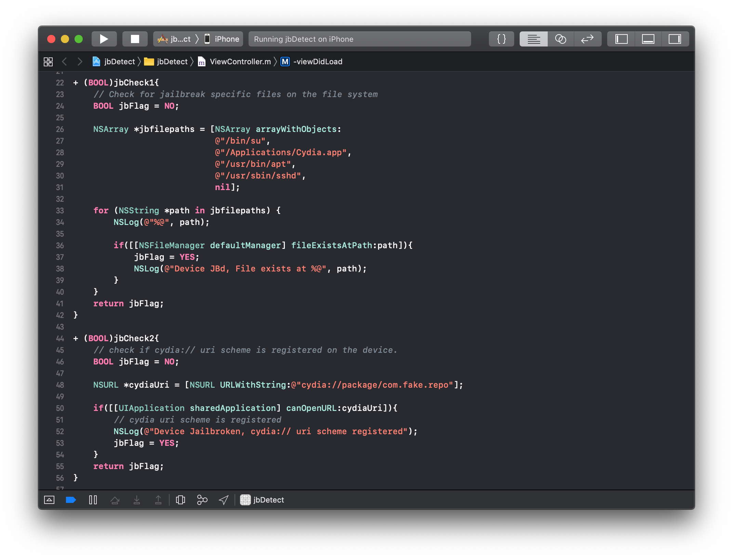Open Debug View Hierarchy icon
Screen dimensions: 733x560
181,500
